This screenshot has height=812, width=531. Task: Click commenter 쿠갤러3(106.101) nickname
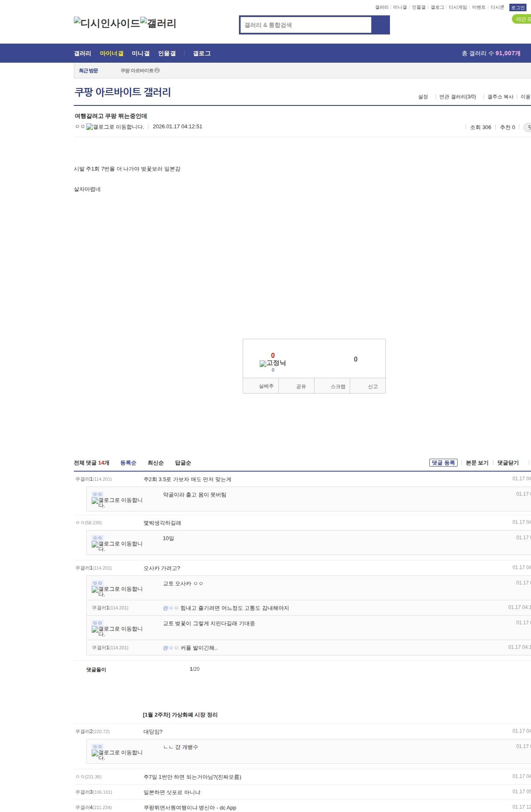(93, 792)
